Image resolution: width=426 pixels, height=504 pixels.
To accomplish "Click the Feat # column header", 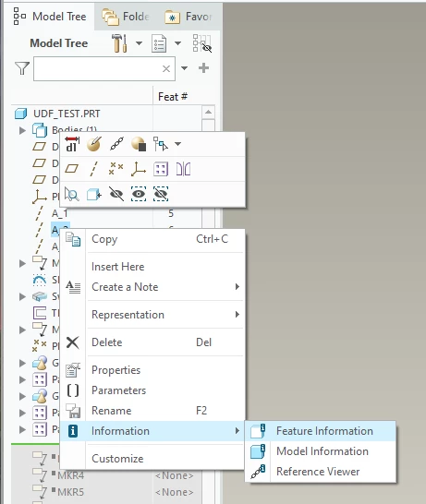I will point(173,96).
